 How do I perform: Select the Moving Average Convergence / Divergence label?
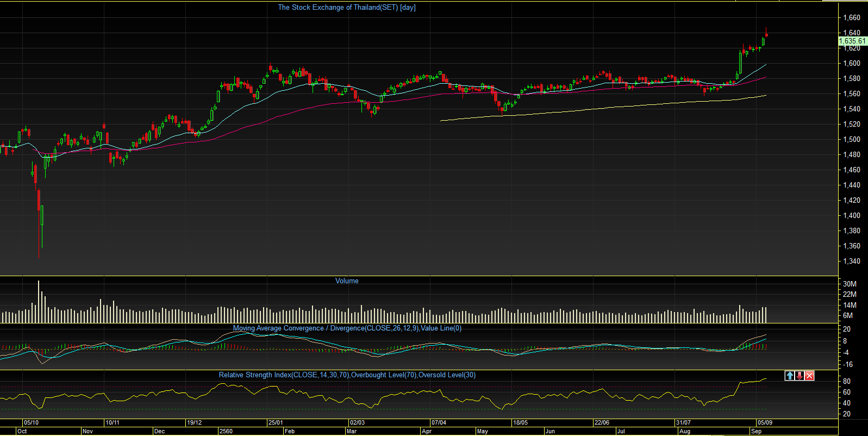click(347, 328)
